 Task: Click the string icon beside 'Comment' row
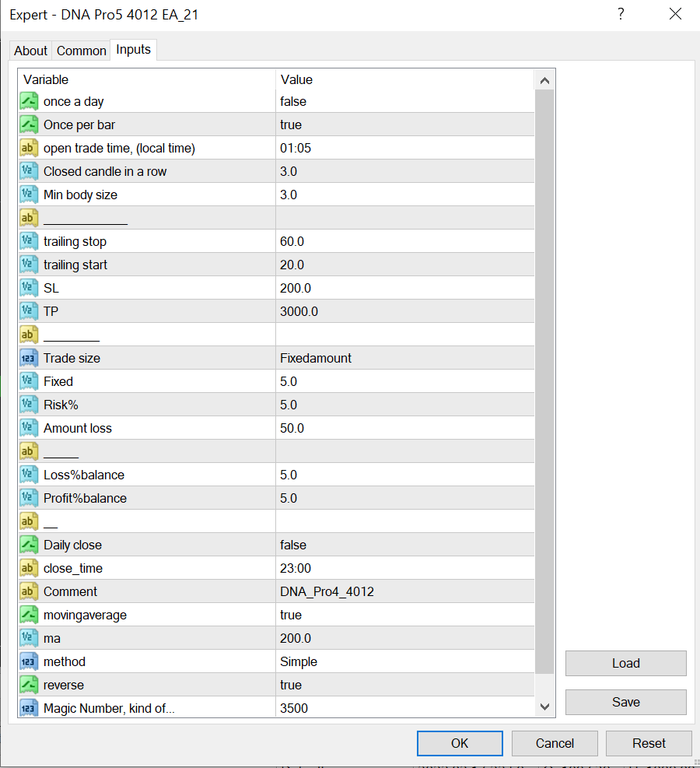tap(29, 591)
